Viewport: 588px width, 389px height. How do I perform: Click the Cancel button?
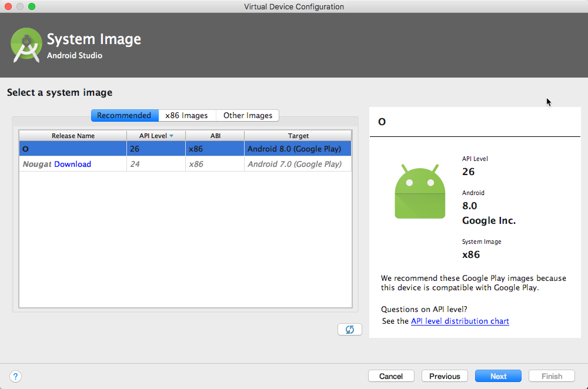(391, 376)
